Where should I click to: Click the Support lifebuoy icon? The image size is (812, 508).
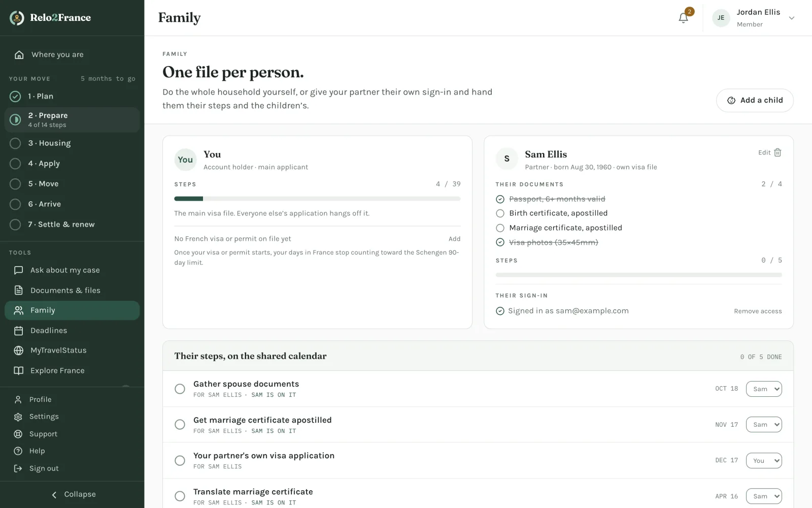(x=18, y=434)
